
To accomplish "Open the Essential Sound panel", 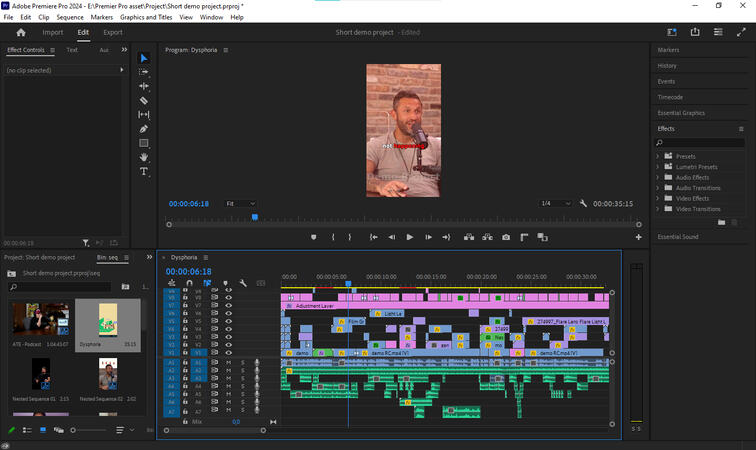I will pos(678,236).
